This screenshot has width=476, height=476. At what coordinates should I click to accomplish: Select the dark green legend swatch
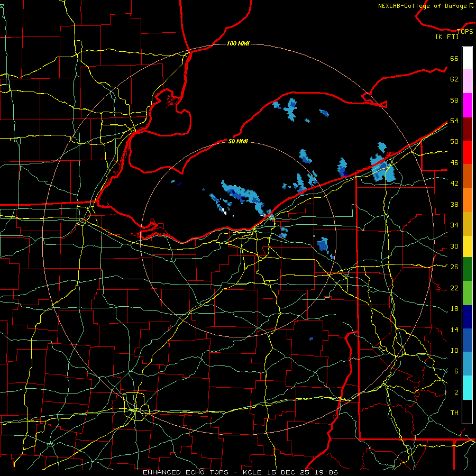(467, 269)
